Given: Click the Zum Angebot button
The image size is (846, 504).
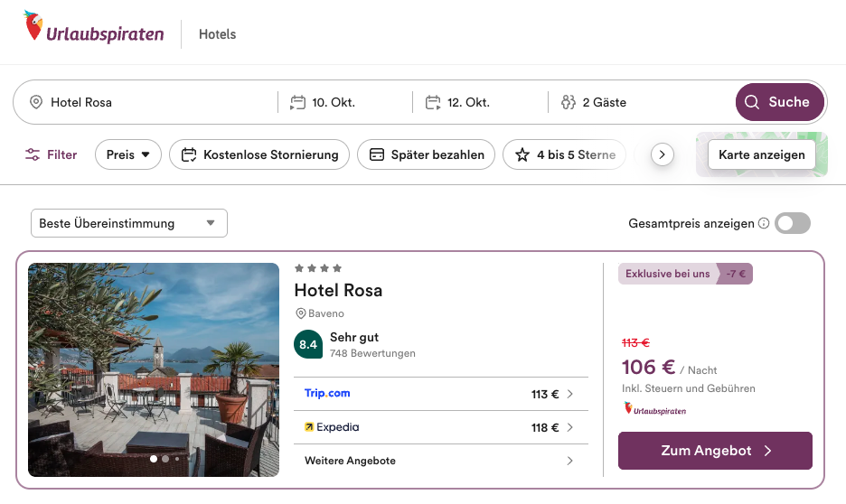Looking at the screenshot, I should tap(715, 451).
